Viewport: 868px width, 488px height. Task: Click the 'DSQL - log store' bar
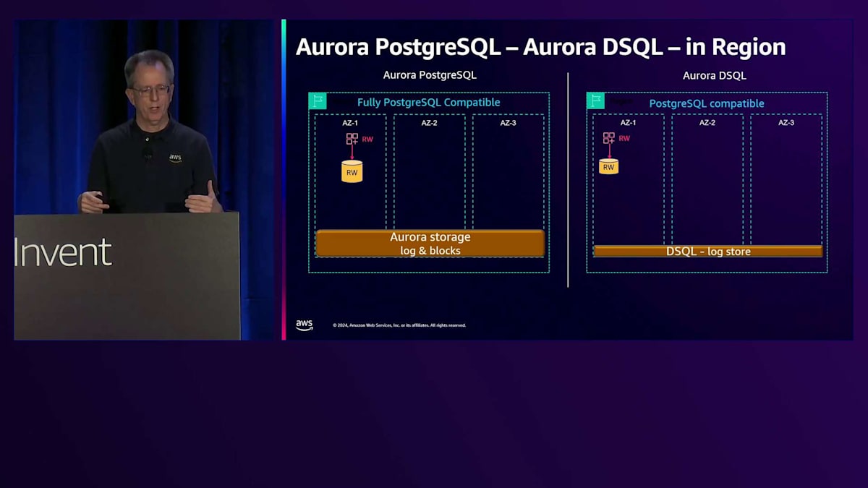click(x=708, y=252)
